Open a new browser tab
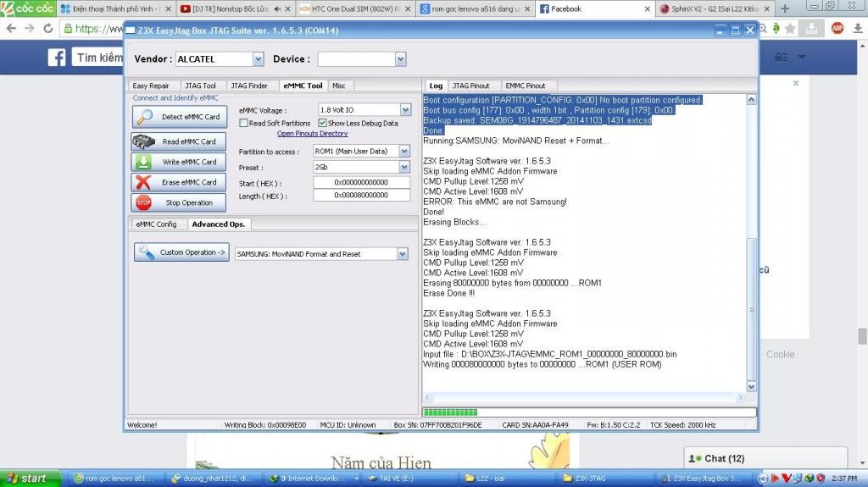The image size is (868, 487). point(785,8)
